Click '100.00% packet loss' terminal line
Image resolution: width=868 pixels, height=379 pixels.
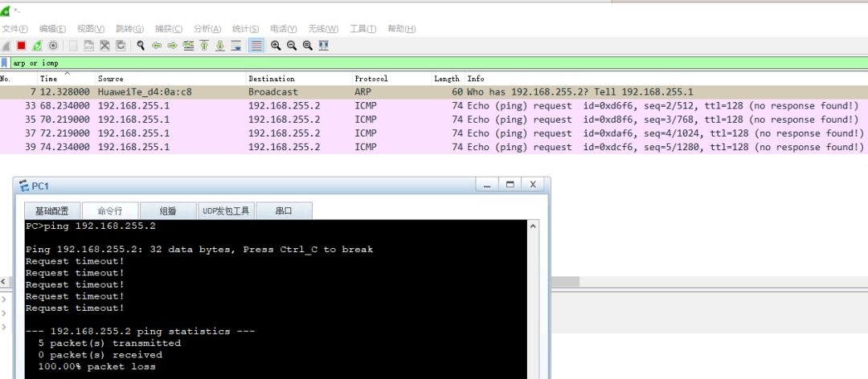[97, 366]
